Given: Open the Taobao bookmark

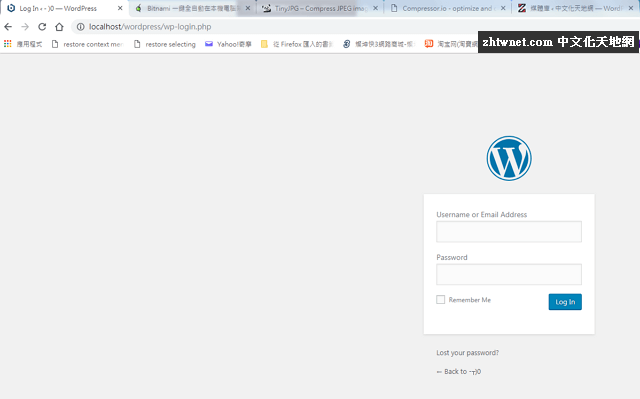Looking at the screenshot, I should (451, 44).
